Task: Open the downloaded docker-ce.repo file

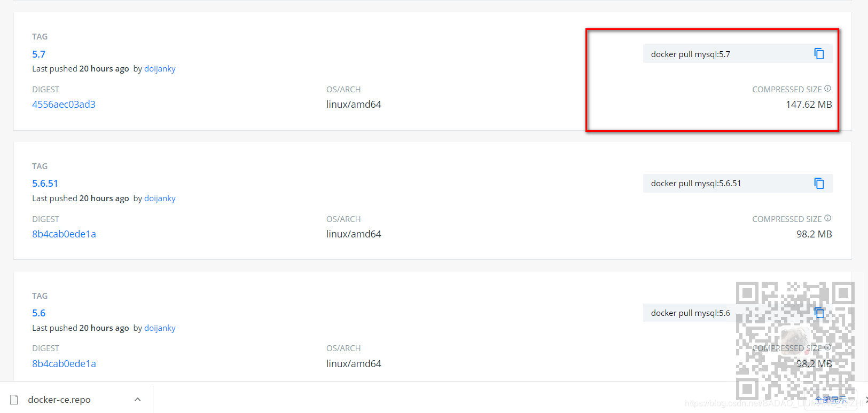Action: tap(59, 400)
